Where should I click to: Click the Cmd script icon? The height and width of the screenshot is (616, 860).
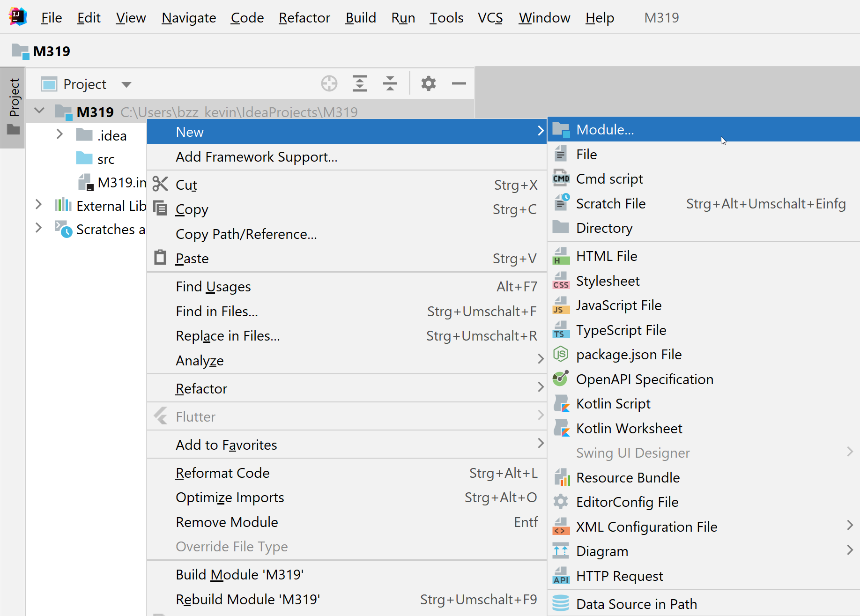(561, 179)
